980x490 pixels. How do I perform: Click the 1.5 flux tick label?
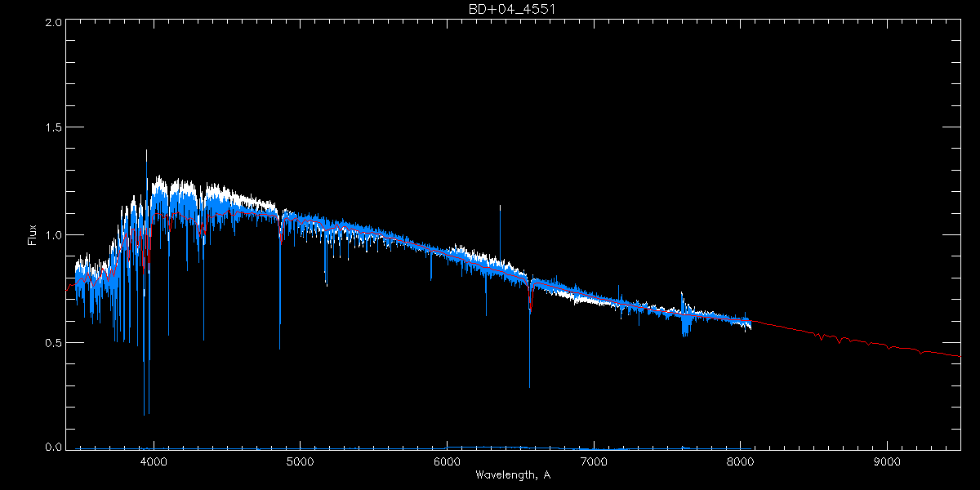pos(51,128)
